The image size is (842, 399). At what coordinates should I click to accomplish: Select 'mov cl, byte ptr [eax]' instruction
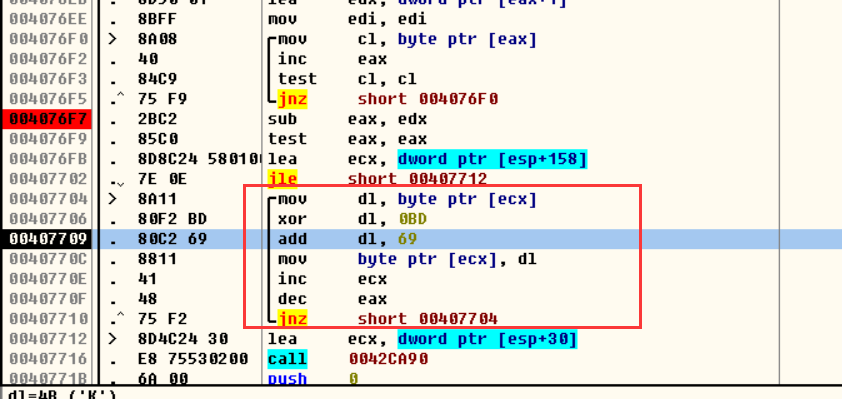(407, 39)
